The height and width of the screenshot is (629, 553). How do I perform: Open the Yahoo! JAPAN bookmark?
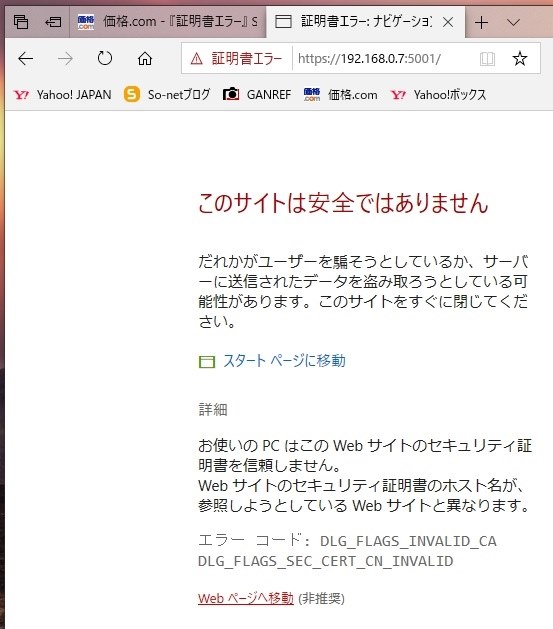[63, 95]
